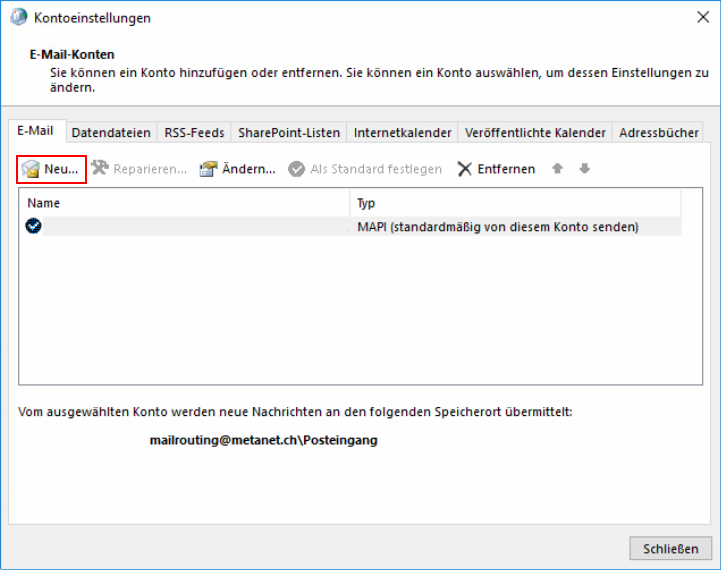
Task: Open the Internetkalender tab
Action: click(403, 132)
